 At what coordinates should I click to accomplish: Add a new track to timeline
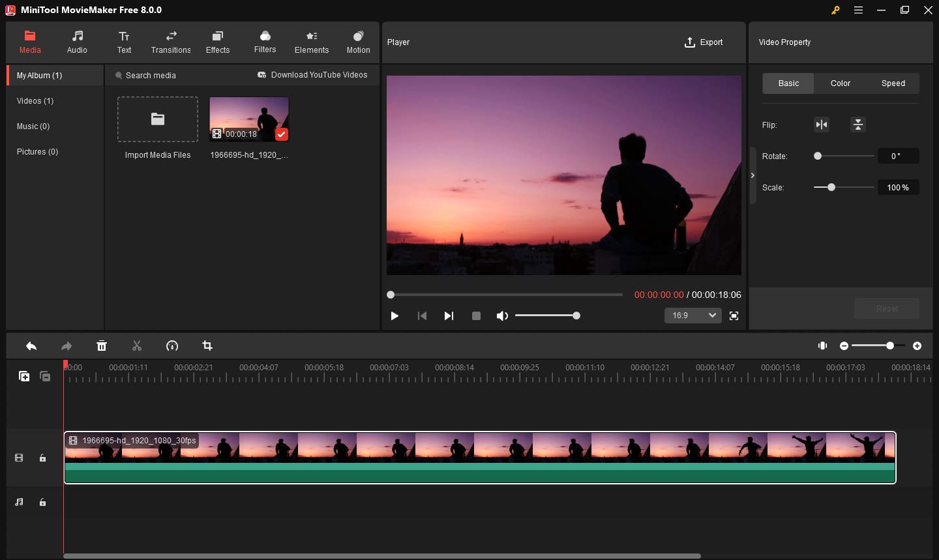[x=24, y=376]
